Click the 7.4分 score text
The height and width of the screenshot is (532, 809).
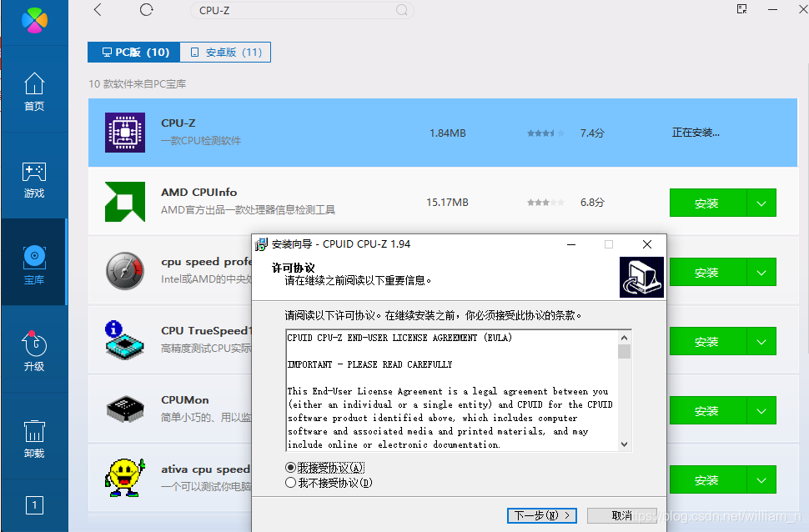pyautogui.click(x=592, y=133)
